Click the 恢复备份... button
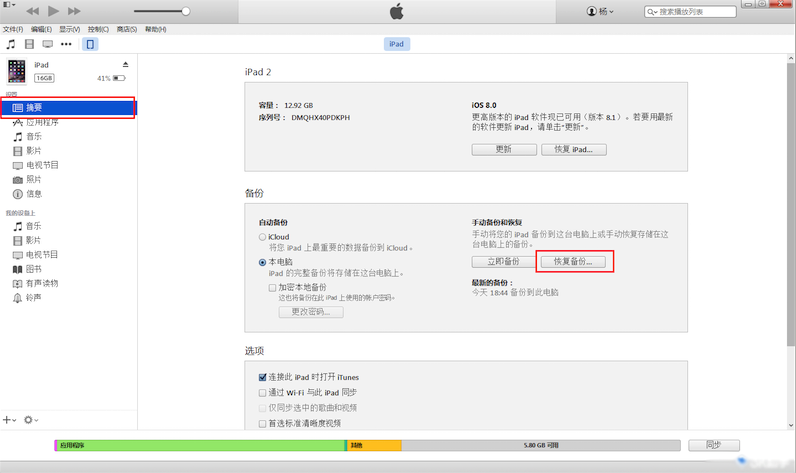The image size is (796, 473). 573,262
